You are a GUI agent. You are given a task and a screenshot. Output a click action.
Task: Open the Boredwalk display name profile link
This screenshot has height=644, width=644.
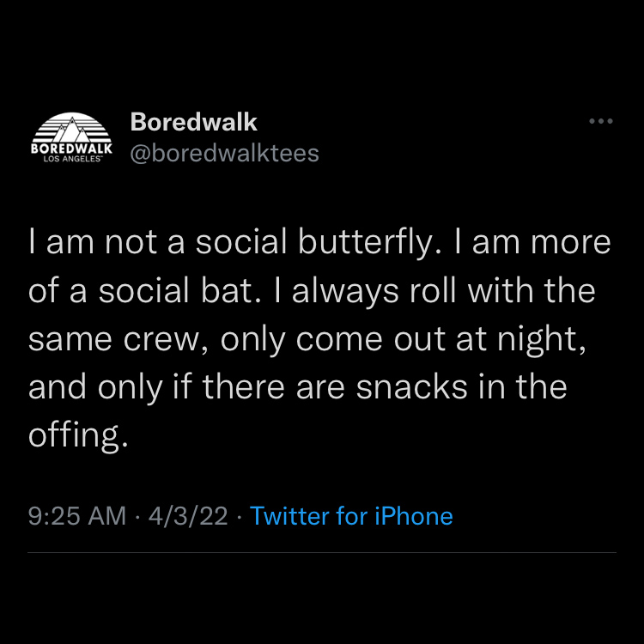tap(193, 123)
